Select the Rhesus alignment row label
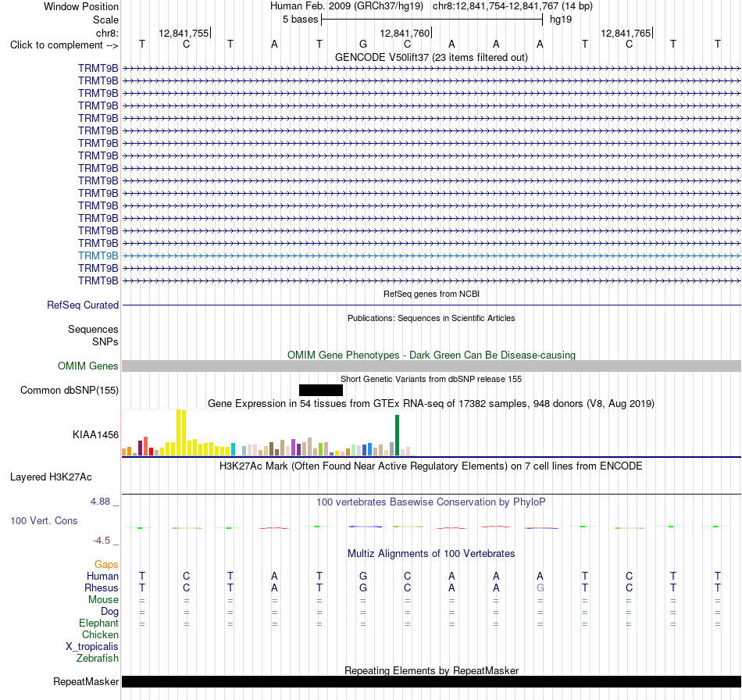 (102, 587)
